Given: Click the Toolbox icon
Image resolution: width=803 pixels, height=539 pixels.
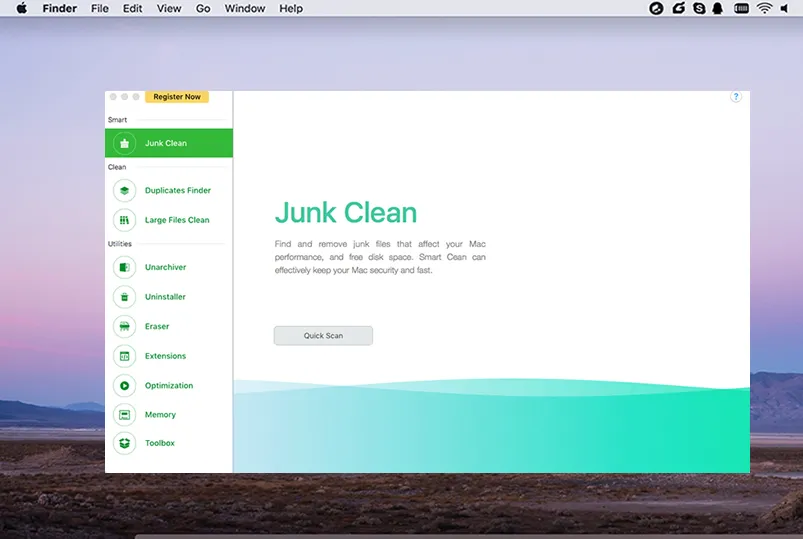Looking at the screenshot, I should (124, 443).
